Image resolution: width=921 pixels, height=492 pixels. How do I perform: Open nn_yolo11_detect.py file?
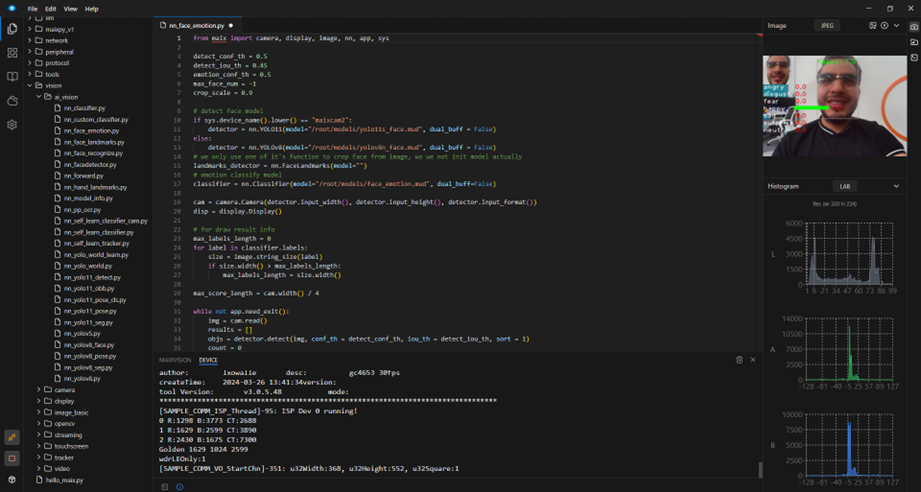[x=92, y=277]
